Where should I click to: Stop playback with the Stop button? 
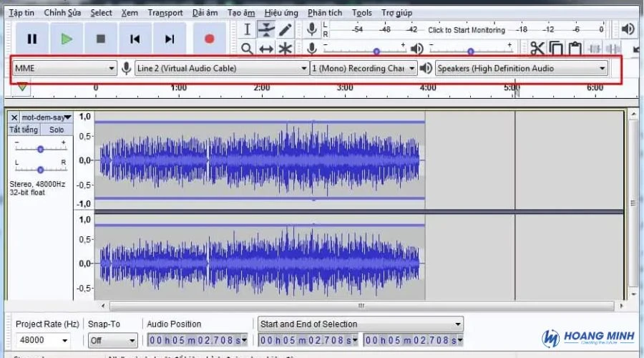[x=101, y=39]
